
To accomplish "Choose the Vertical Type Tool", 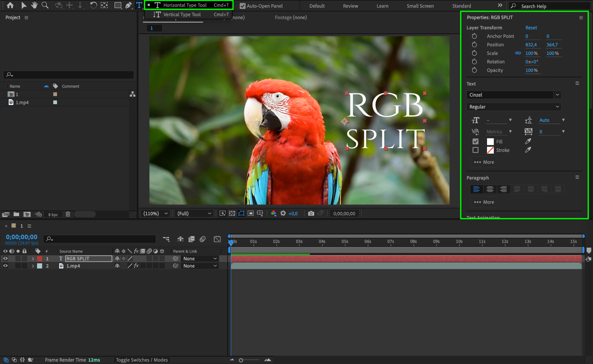I will click(x=182, y=14).
